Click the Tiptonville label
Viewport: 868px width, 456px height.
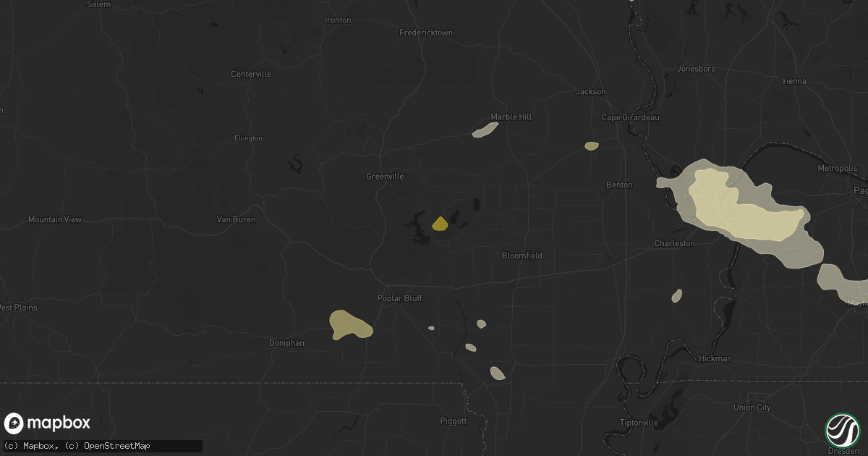coord(639,423)
